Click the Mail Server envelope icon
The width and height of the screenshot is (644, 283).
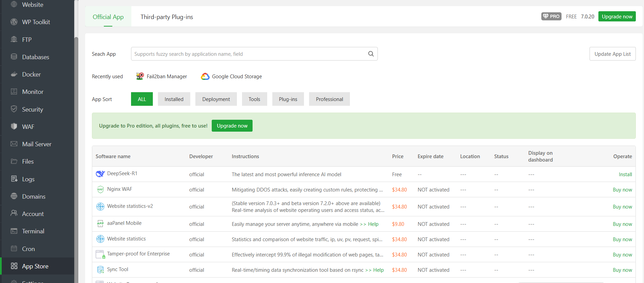(14, 144)
